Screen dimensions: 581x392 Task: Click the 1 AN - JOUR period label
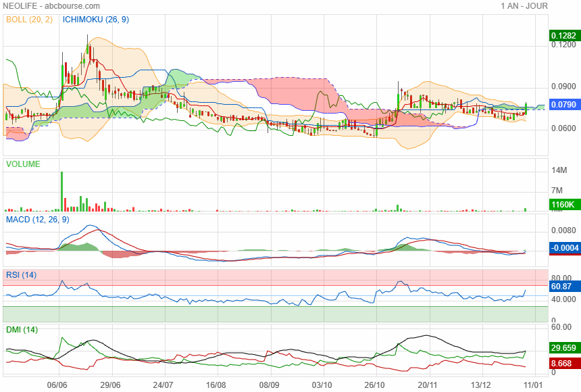click(x=524, y=6)
